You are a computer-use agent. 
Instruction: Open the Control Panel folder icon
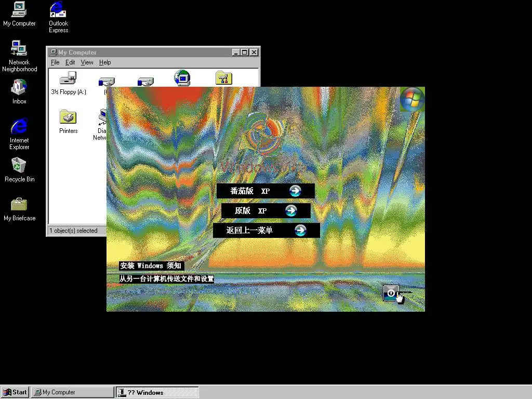223,78
